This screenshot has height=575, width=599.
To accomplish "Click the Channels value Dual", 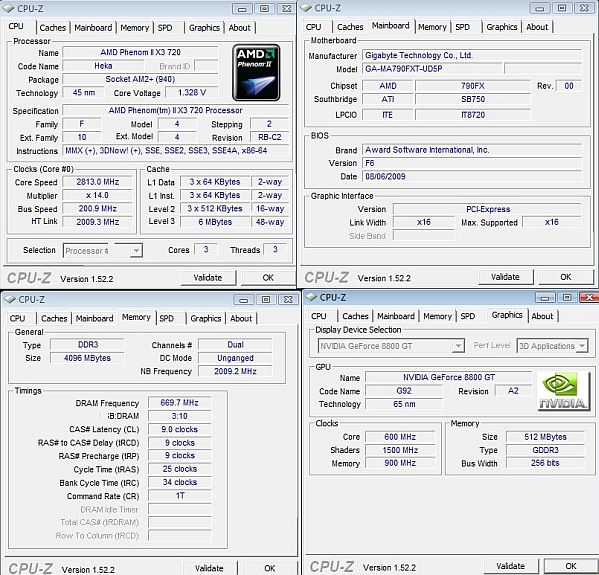I will (235, 345).
